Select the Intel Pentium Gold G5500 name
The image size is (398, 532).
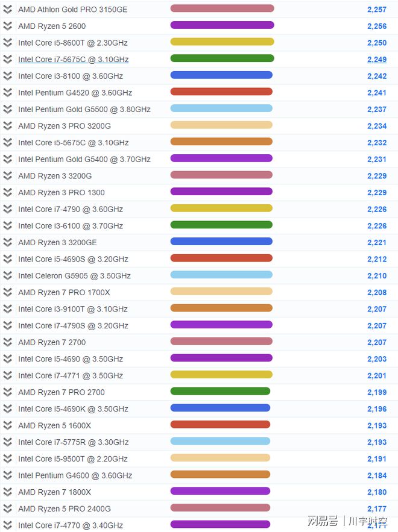[84, 110]
